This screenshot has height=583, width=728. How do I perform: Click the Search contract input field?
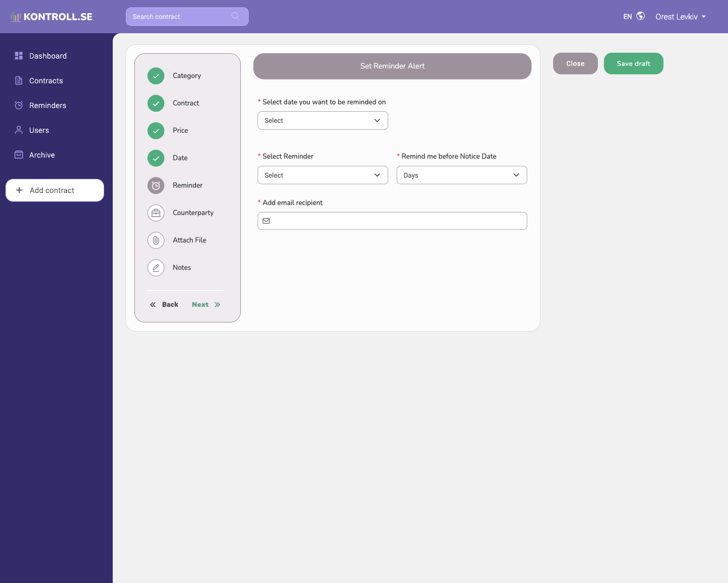(187, 16)
